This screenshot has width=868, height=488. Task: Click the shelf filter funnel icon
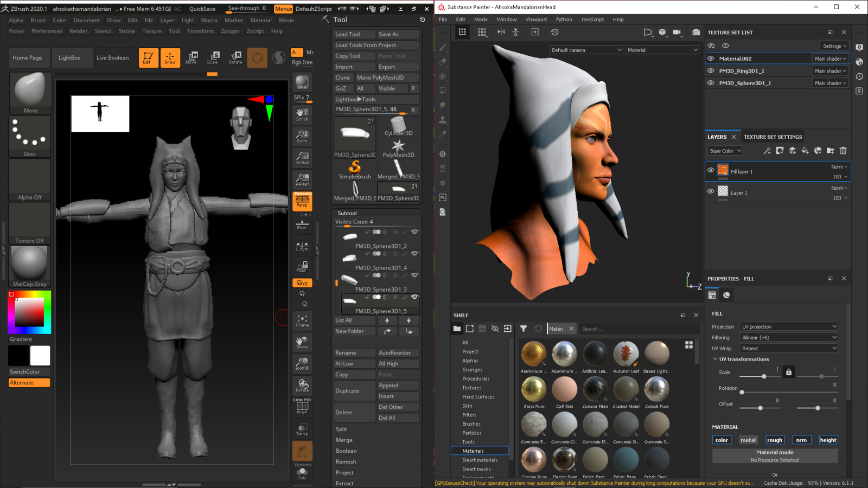coord(524,329)
